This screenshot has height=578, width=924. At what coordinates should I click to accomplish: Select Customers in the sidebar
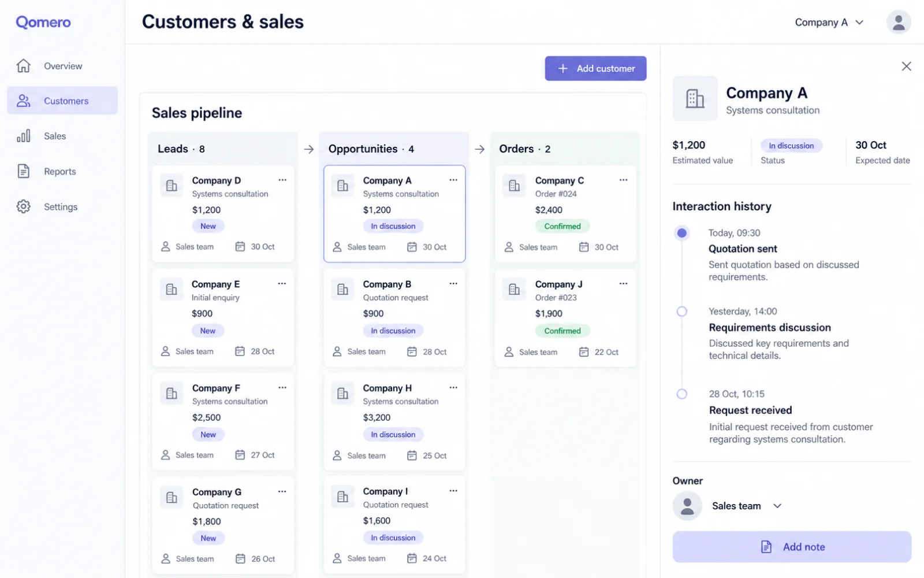pos(62,101)
